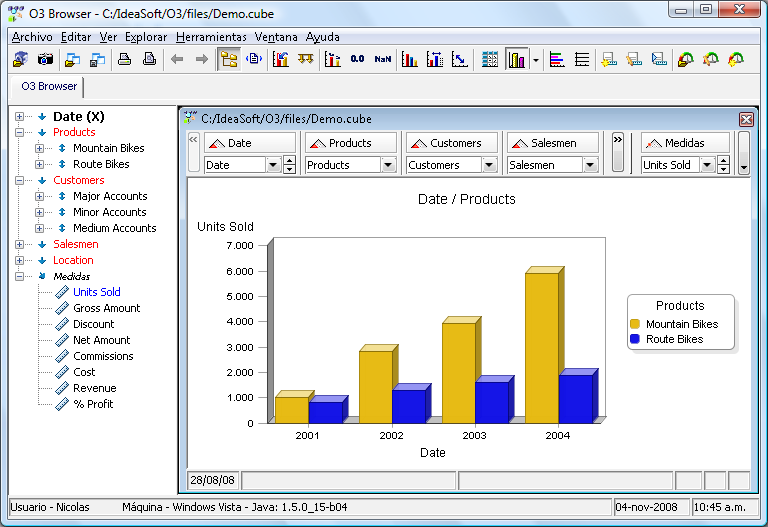Viewport: 768px width, 527px height.
Task: Open the Herramientas menu
Action: [x=211, y=37]
